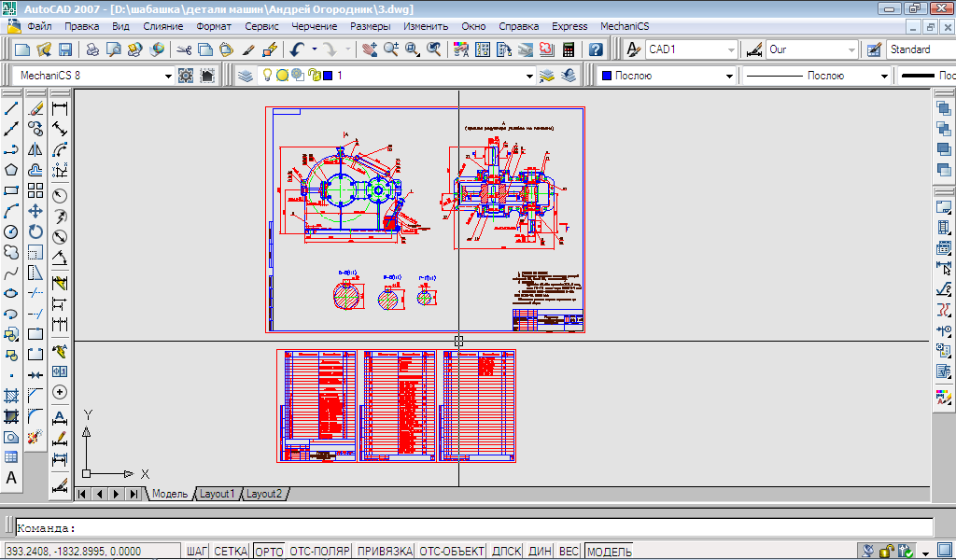Switch to the Layout1 tab

click(x=217, y=494)
